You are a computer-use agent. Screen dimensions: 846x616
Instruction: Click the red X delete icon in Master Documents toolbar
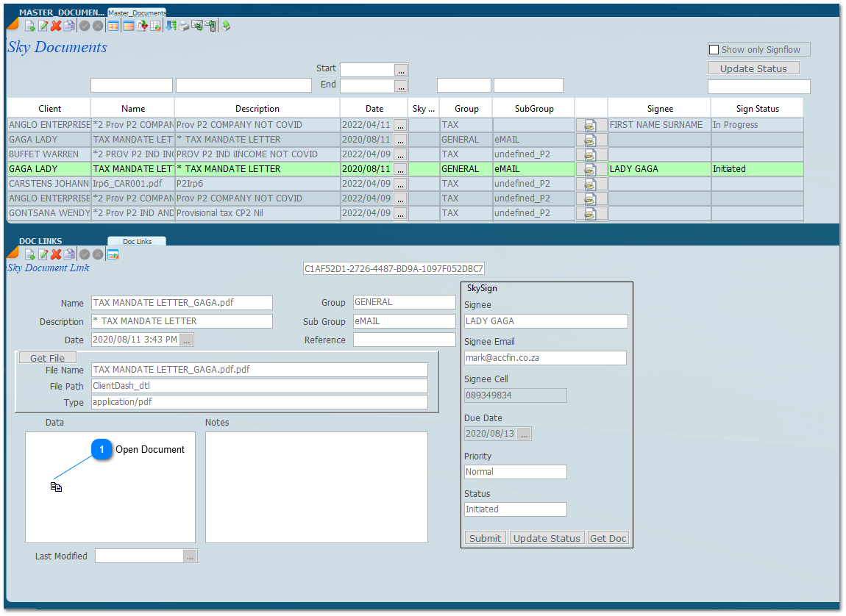click(56, 26)
